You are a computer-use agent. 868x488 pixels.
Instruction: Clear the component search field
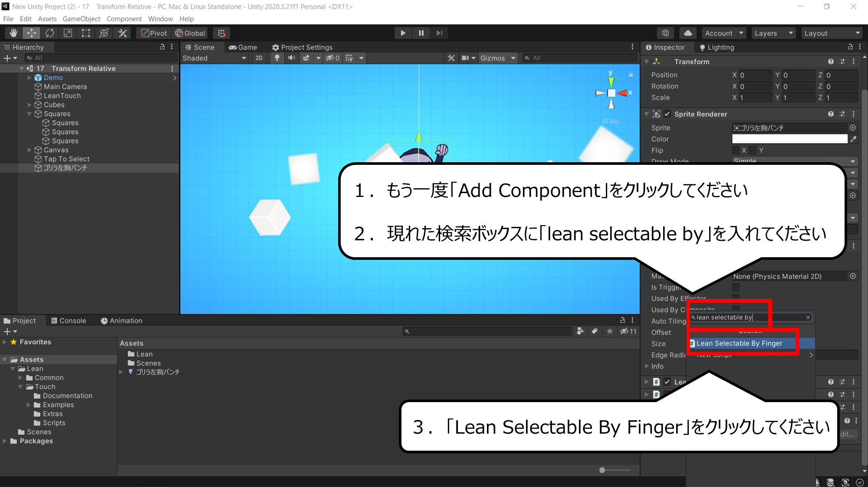808,318
